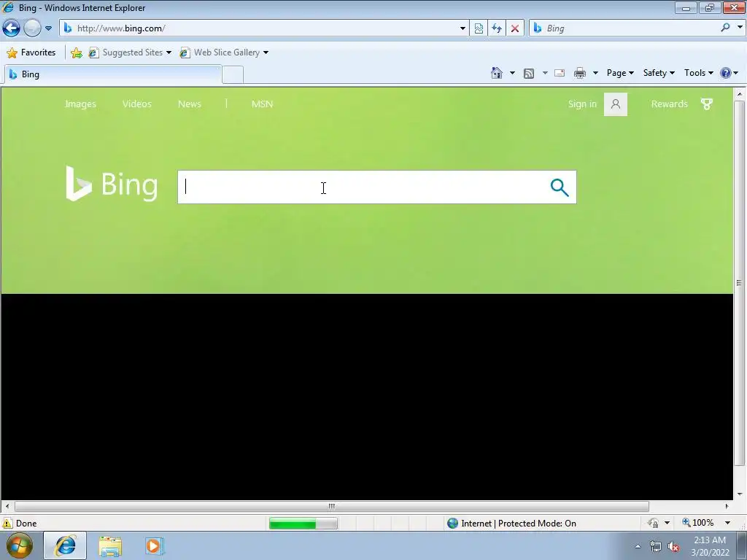Screen dimensions: 747x560
Task: Open Bing News link
Action: click(190, 104)
